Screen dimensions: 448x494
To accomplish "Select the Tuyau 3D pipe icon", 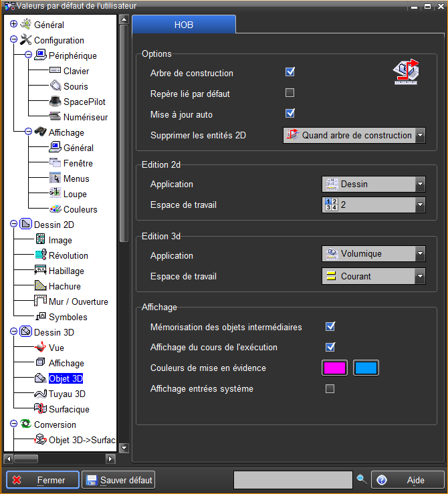I will 40,394.
